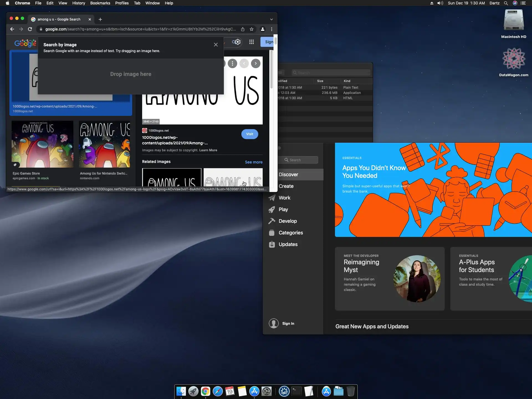532x399 pixels.
Task: Select Develop in App Store sidebar
Action: click(x=287, y=221)
